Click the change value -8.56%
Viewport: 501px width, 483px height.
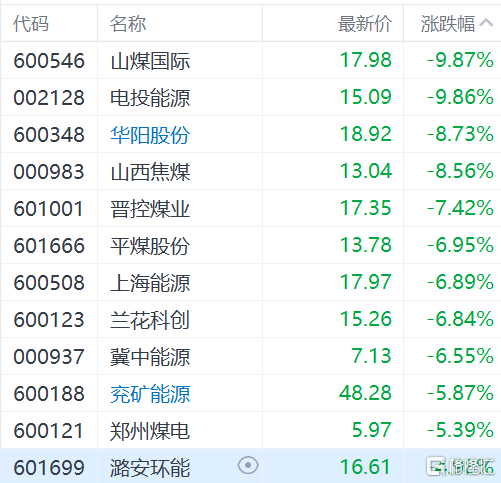tap(460, 171)
